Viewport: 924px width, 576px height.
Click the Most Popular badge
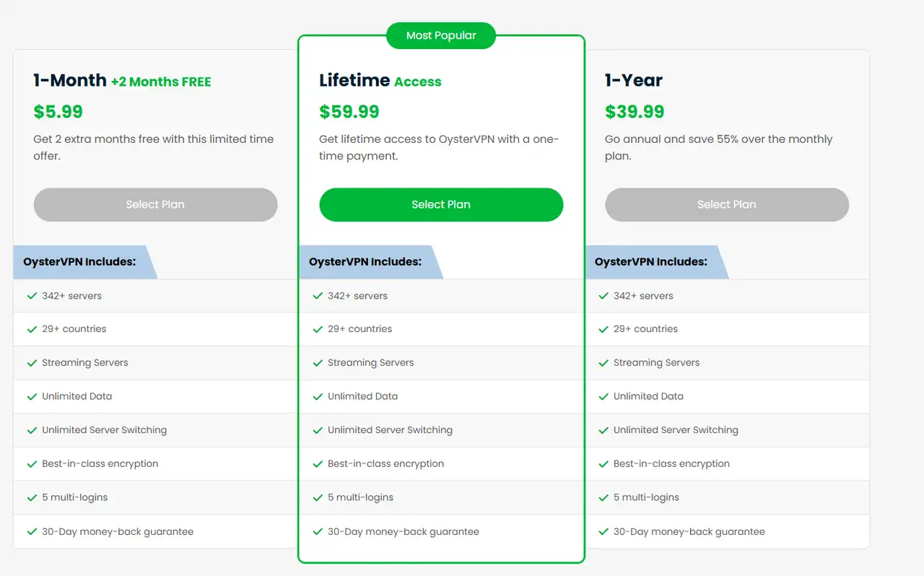point(441,35)
